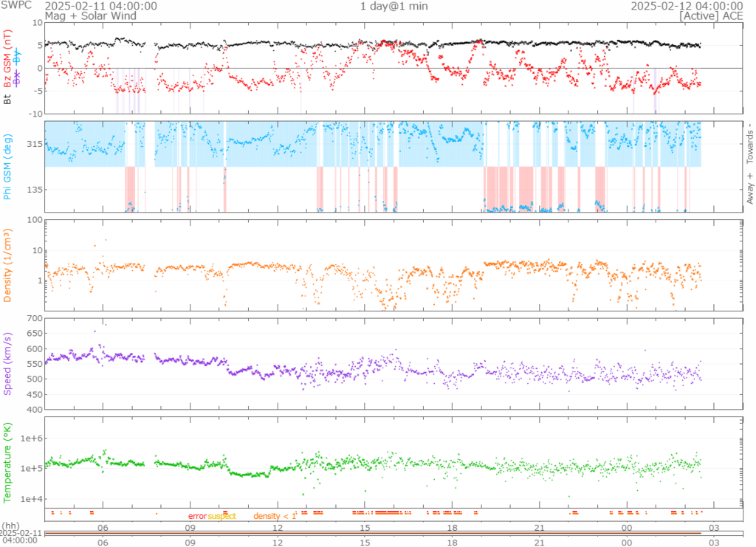Click the 'density < 1' legend entry

(x=275, y=516)
